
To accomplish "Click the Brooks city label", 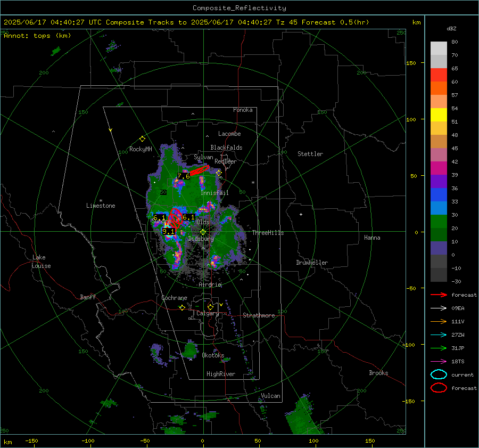I will coord(378,373).
